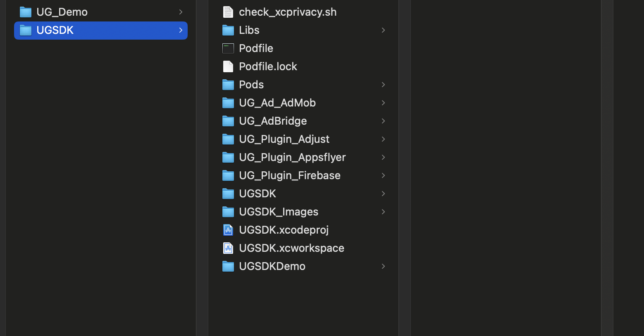The height and width of the screenshot is (336, 644).
Task: Click the Libs folder icon
Action: click(x=228, y=30)
